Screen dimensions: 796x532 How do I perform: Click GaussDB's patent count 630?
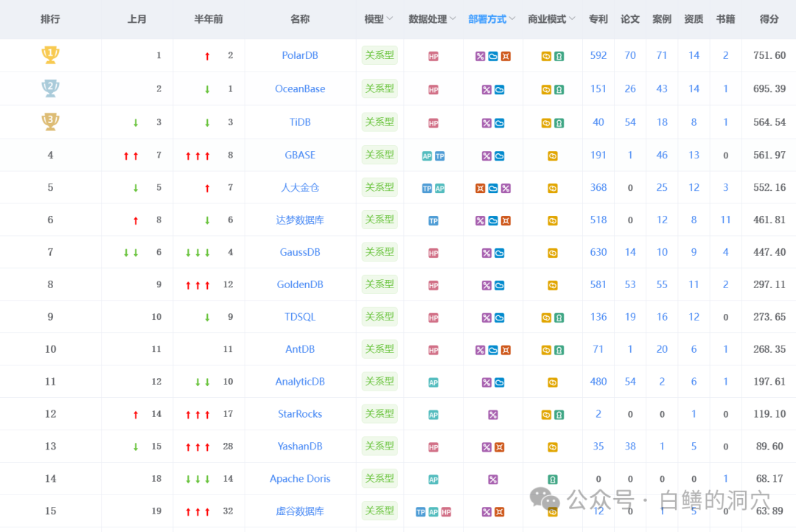[x=598, y=252]
